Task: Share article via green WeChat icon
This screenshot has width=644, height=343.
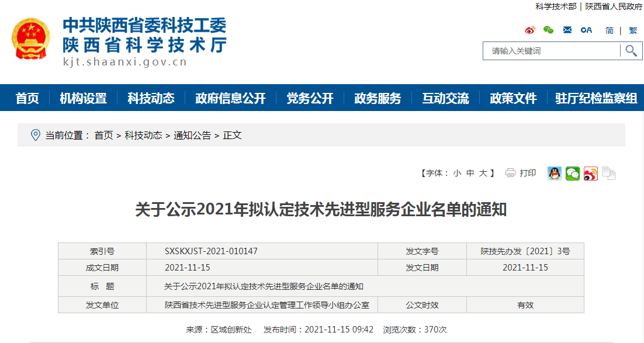Action: click(x=573, y=173)
